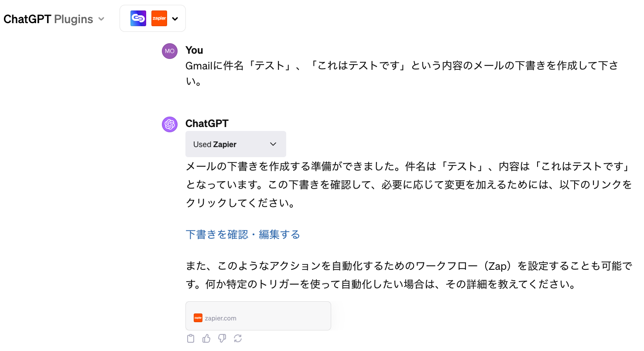Click the "You" sender name
Screen dimensions: 644x351
(194, 50)
